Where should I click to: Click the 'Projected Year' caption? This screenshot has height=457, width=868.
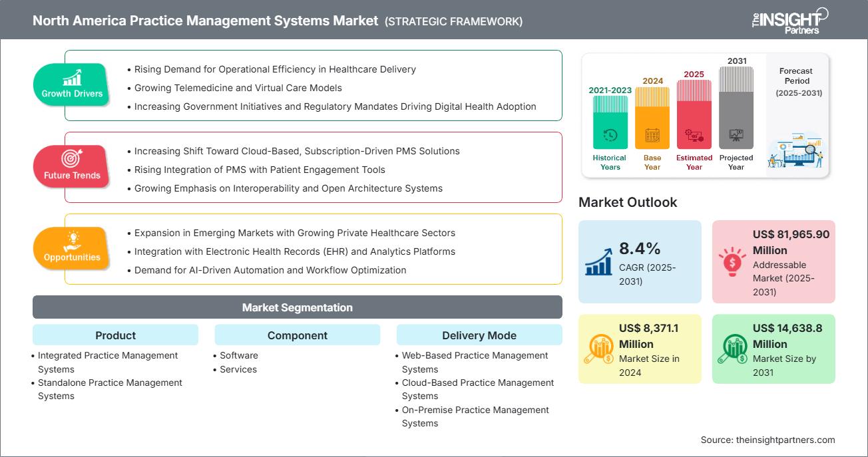point(736,162)
